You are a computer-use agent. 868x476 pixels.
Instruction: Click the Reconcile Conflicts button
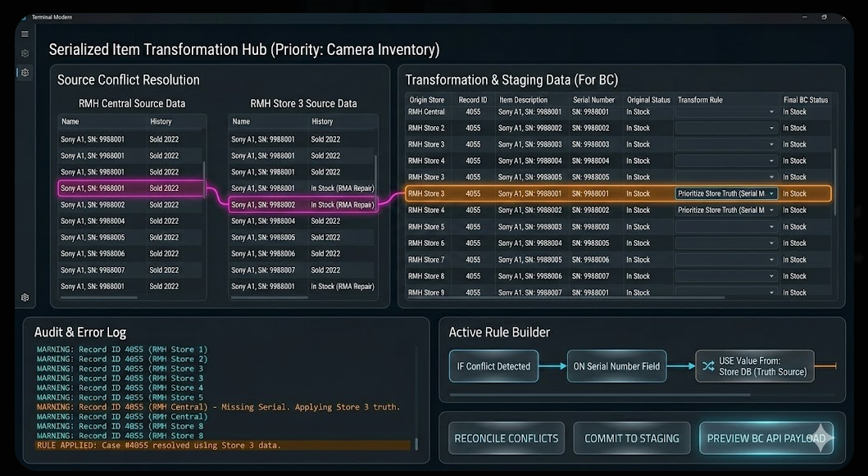tap(506, 438)
